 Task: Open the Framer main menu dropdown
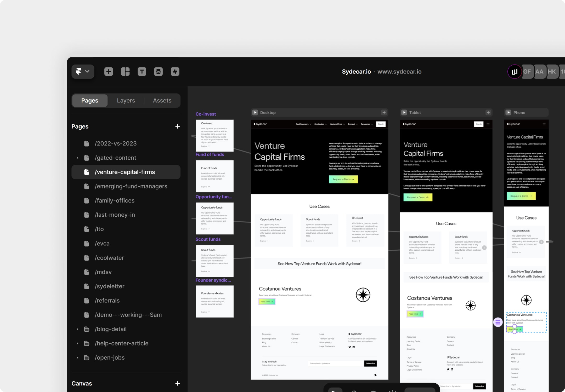83,71
